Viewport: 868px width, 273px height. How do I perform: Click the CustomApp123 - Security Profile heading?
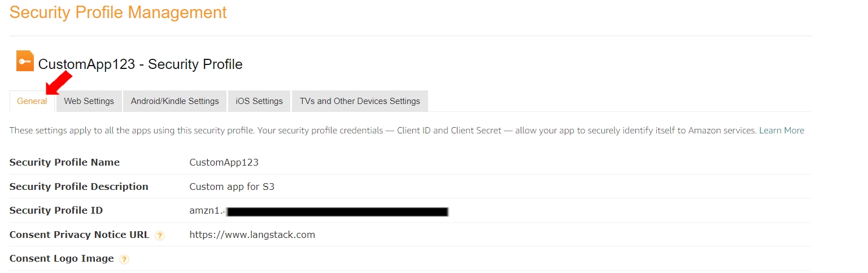tap(140, 64)
